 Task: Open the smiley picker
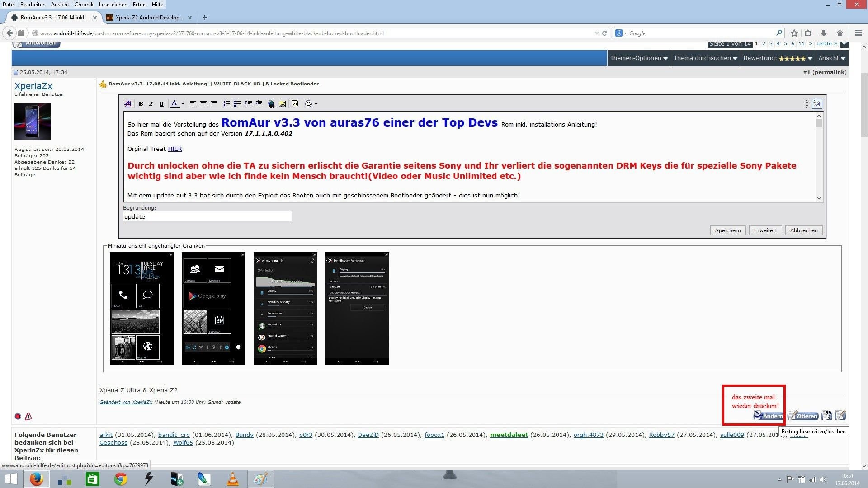pyautogui.click(x=308, y=104)
